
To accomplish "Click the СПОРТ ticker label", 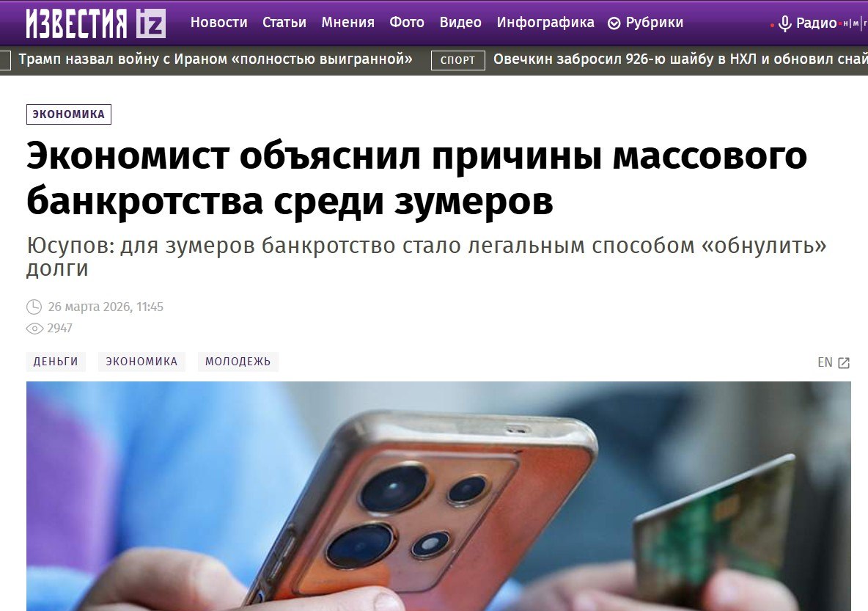I will coord(457,60).
